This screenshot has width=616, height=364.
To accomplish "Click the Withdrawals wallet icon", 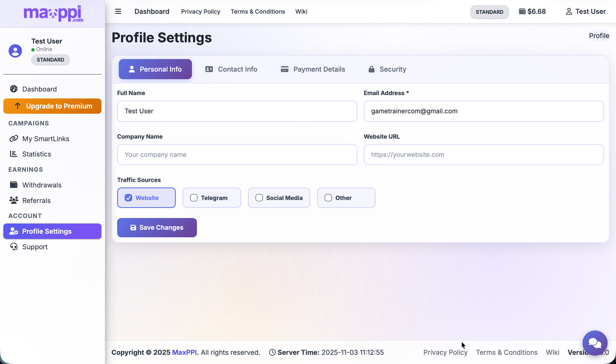I will tap(14, 185).
